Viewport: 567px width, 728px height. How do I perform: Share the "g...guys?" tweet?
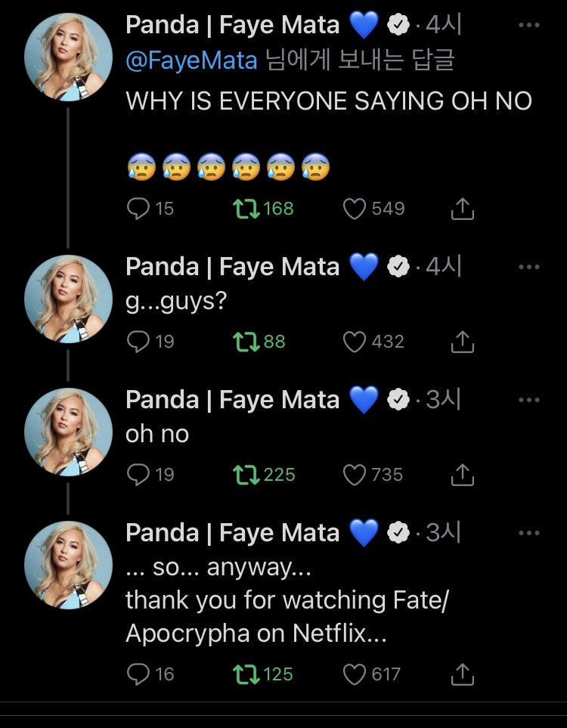462,342
